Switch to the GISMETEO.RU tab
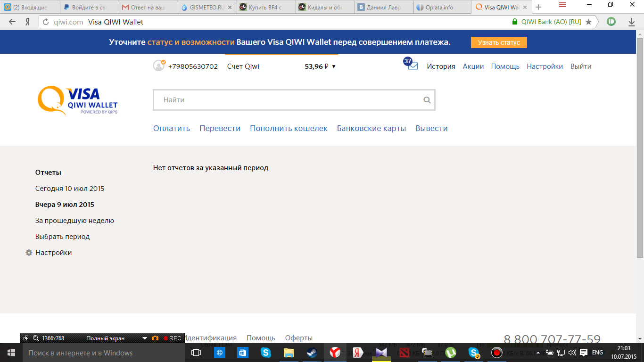644x362 pixels. tap(207, 7)
